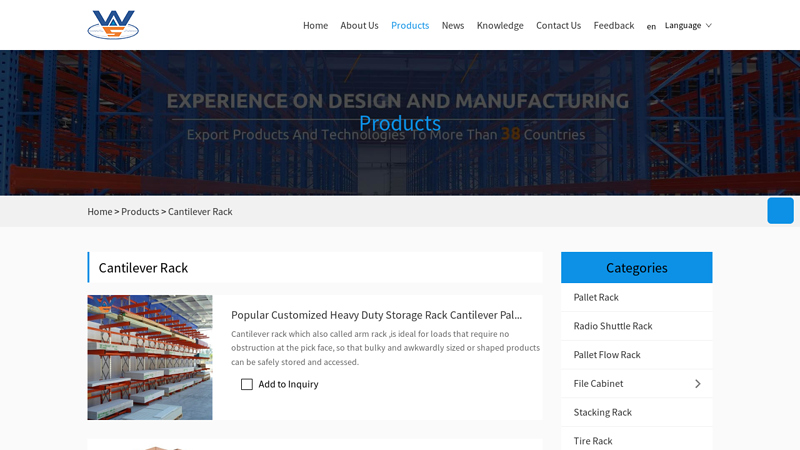Open the cantilever rack product thumbnail

(149, 357)
